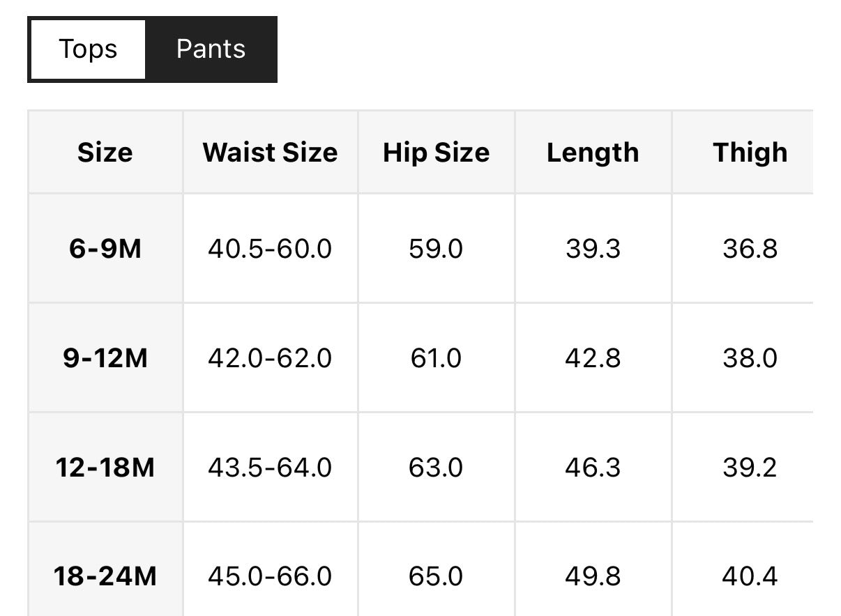This screenshot has width=841, height=616.
Task: Click length value 49.8
Action: tap(593, 576)
